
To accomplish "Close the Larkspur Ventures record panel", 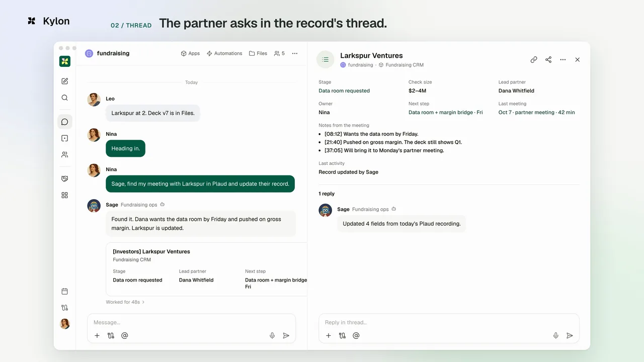I will [x=578, y=59].
